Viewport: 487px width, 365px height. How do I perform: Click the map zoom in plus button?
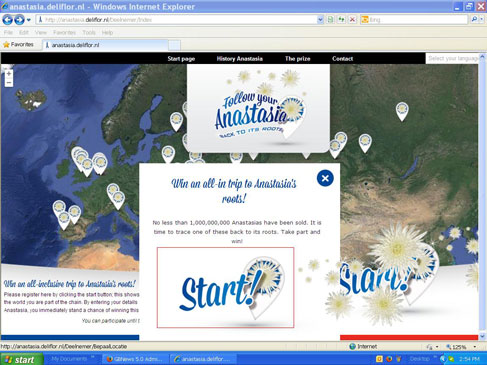[x=9, y=74]
